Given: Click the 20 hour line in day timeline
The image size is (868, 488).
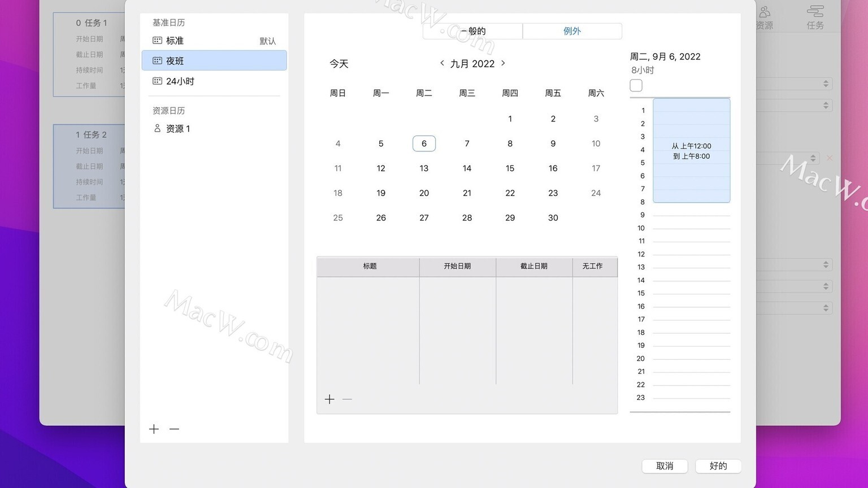Looking at the screenshot, I should [x=691, y=359].
